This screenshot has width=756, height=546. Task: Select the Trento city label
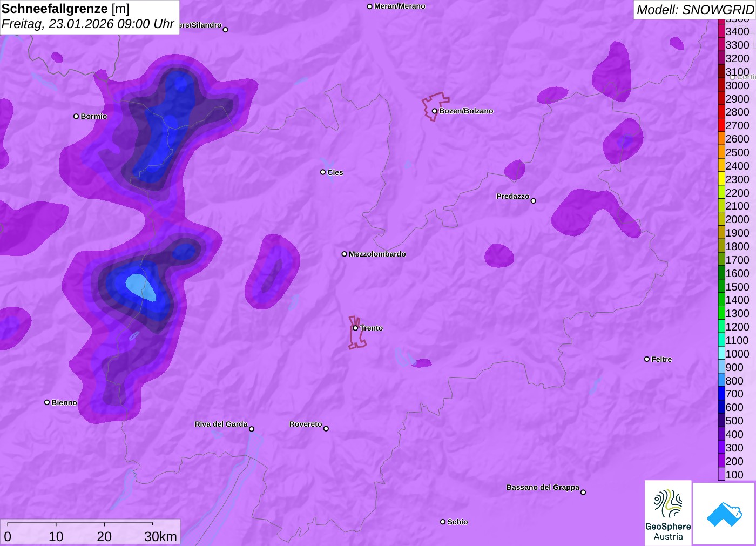(372, 328)
